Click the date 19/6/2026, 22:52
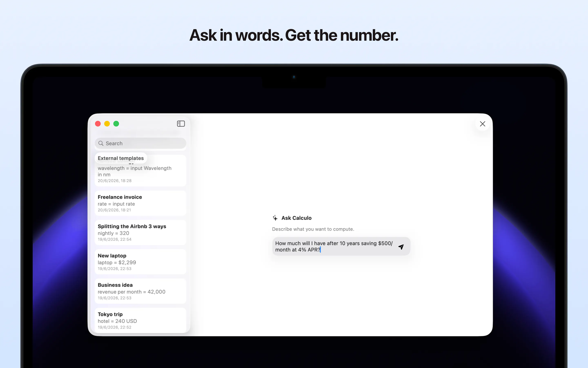This screenshot has width=588, height=368. click(115, 327)
